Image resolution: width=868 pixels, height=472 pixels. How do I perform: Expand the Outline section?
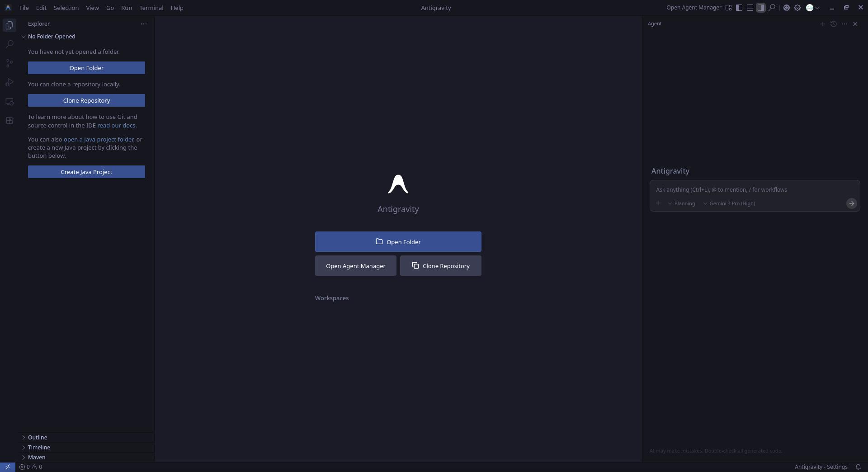pos(38,437)
